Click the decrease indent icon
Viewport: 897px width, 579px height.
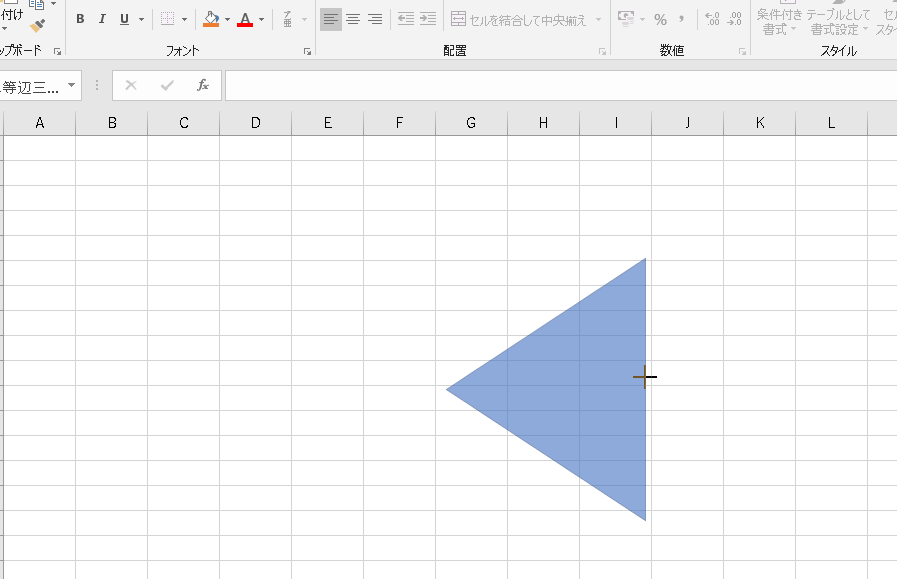(405, 19)
